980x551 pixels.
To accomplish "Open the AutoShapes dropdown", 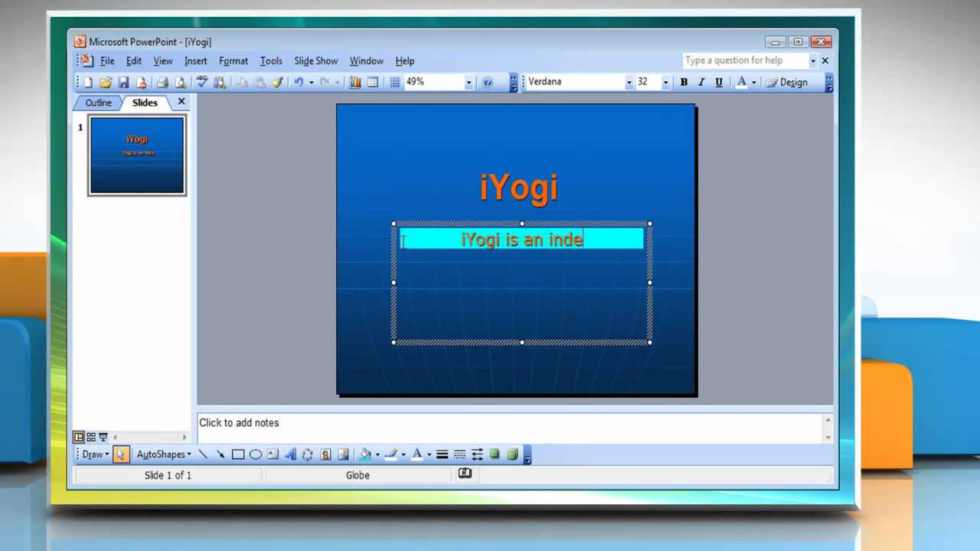I will (164, 455).
